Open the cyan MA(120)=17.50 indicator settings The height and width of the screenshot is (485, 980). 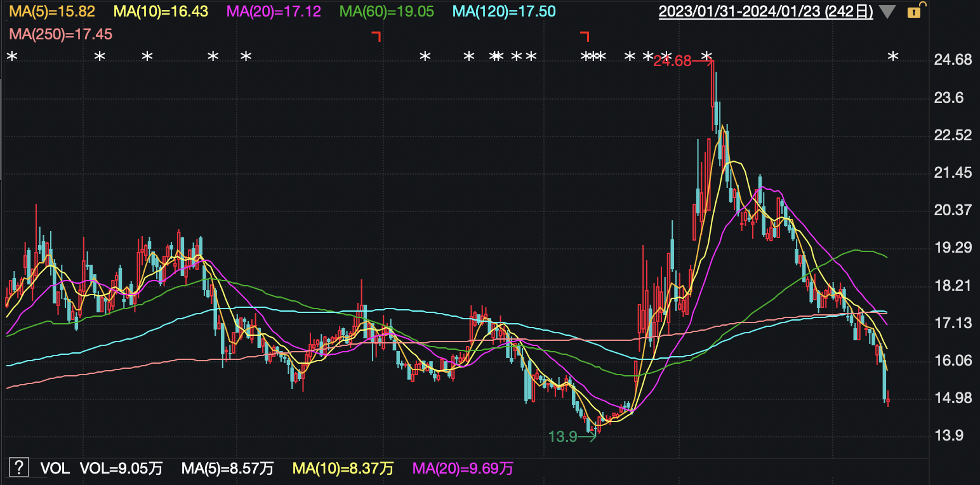[x=505, y=11]
